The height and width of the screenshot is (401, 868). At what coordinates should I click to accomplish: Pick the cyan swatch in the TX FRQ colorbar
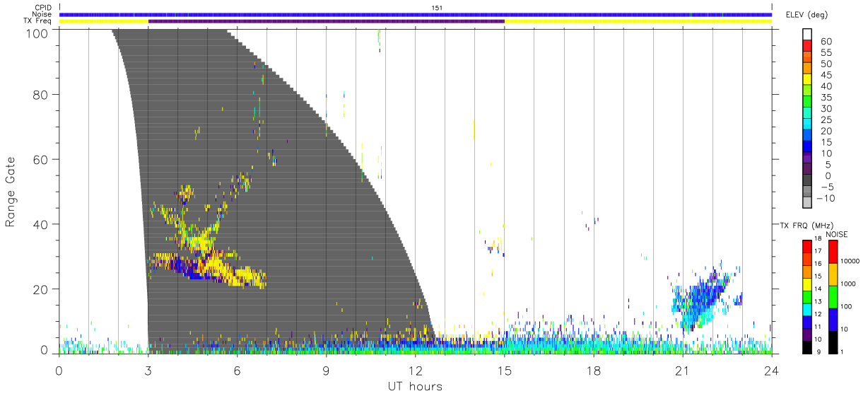coord(807,308)
